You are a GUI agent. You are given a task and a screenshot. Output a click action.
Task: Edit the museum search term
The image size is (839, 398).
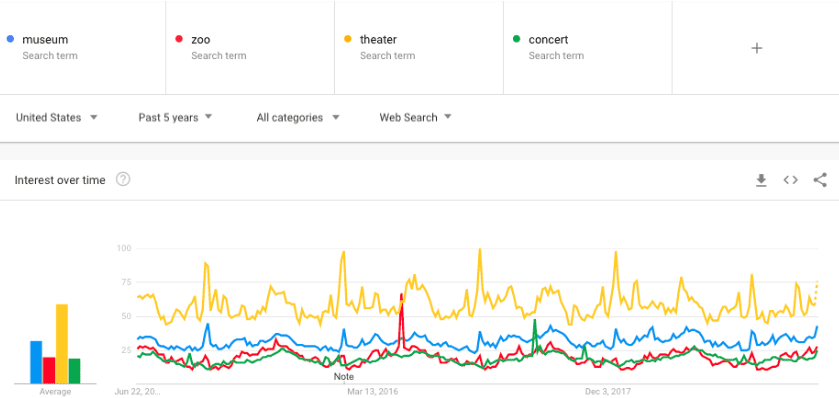click(82, 48)
